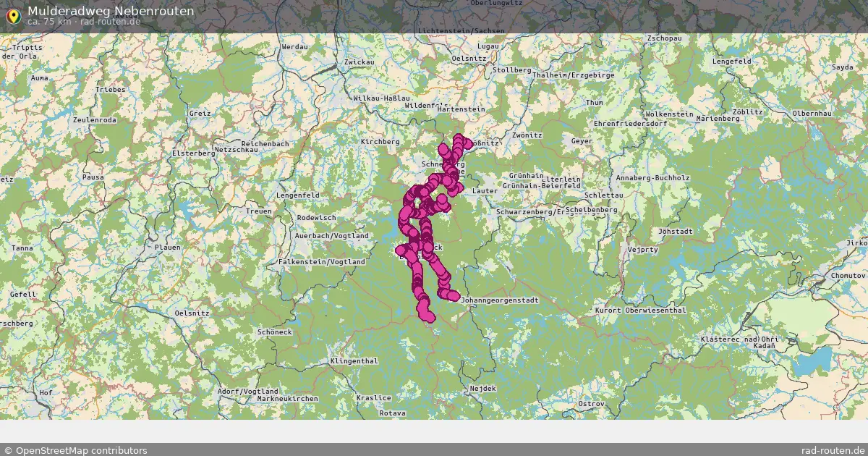Click the Hartenstein town label
The image size is (868, 456).
point(461,109)
